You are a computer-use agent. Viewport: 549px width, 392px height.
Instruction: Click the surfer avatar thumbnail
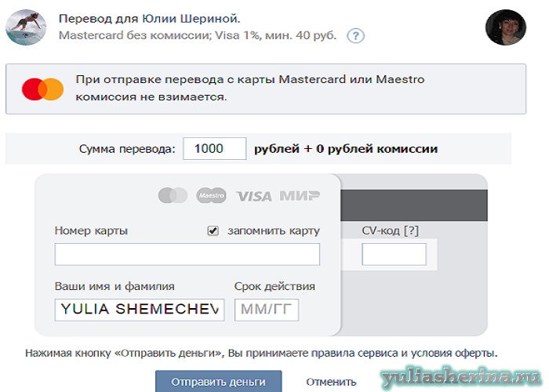tap(26, 27)
